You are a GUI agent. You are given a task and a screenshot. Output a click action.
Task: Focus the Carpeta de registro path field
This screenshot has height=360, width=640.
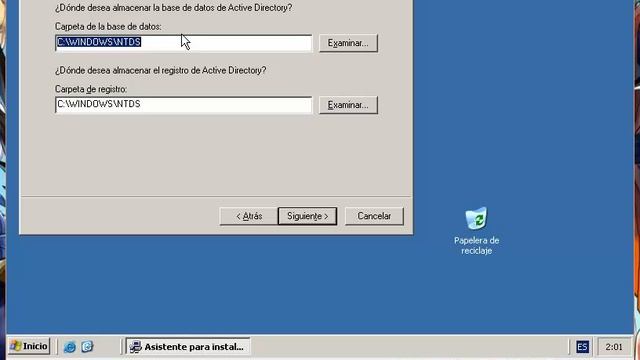pyautogui.click(x=183, y=105)
